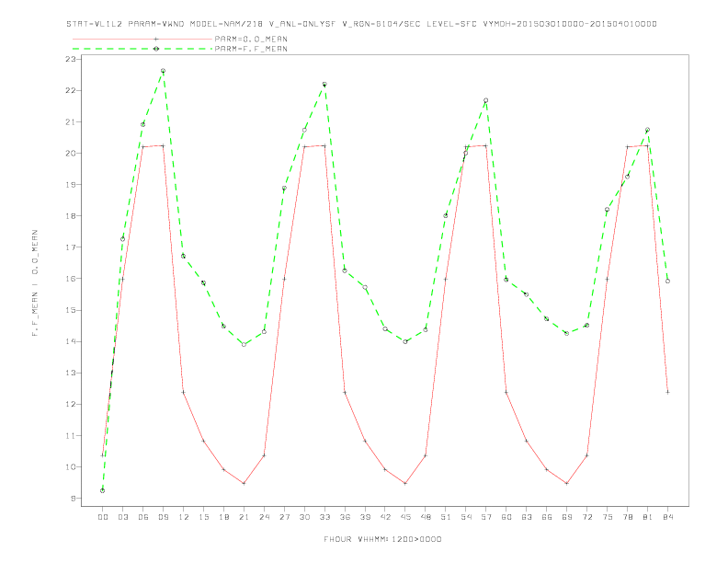This screenshot has height=563, width=728.
Task: Click the green circle data point at hour 00
Action: point(103,490)
